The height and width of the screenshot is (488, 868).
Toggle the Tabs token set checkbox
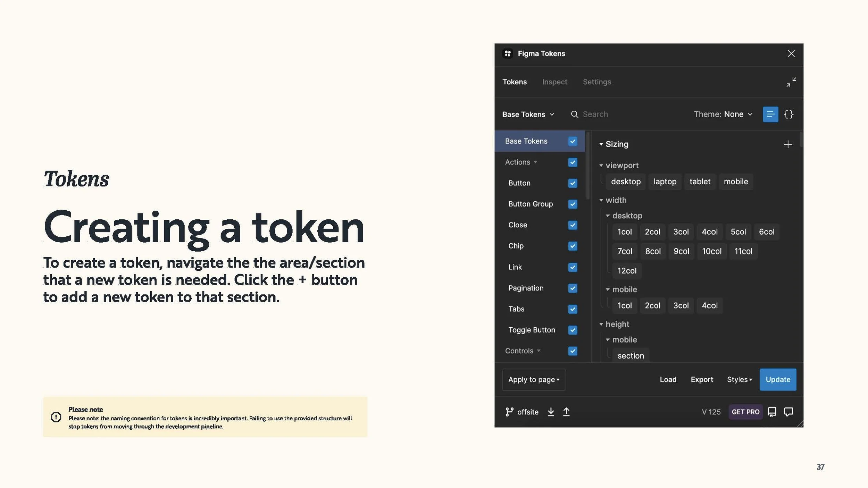click(x=573, y=309)
